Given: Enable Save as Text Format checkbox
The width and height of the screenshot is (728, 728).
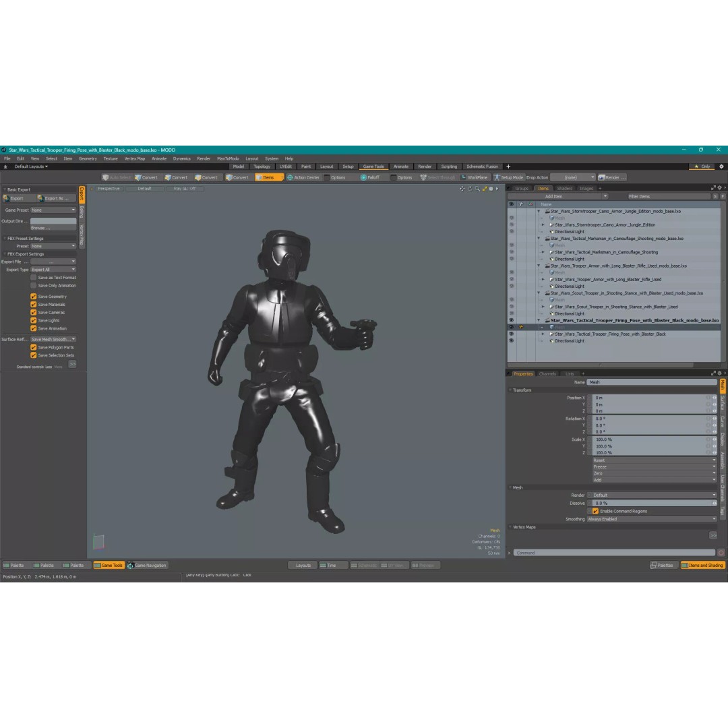Looking at the screenshot, I should pos(34,278).
